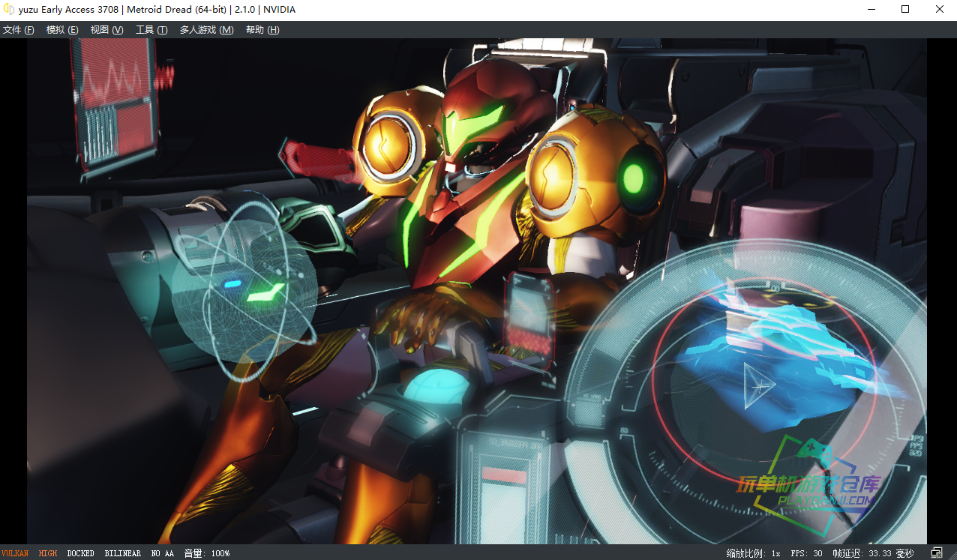This screenshot has height=560, width=957.
Task: Open the 多人游戏 (M) menu
Action: click(x=206, y=30)
